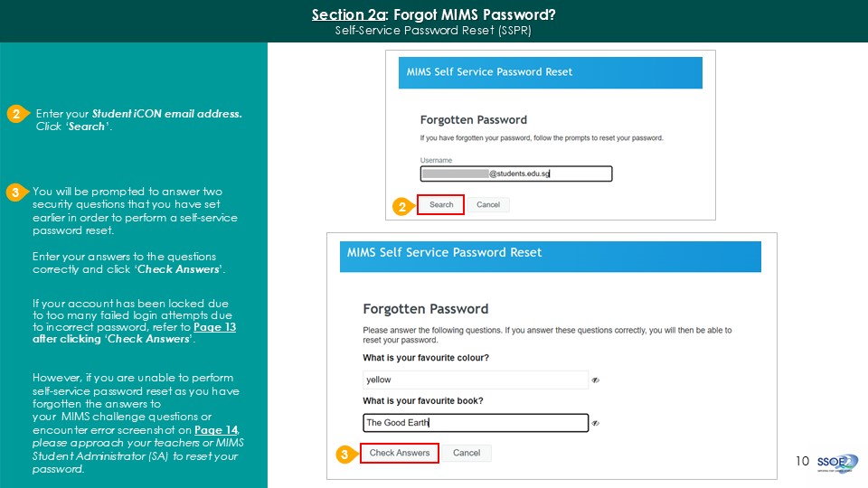Click the orange step 2 badge beside the Search button
The image size is (868, 488).
click(402, 206)
